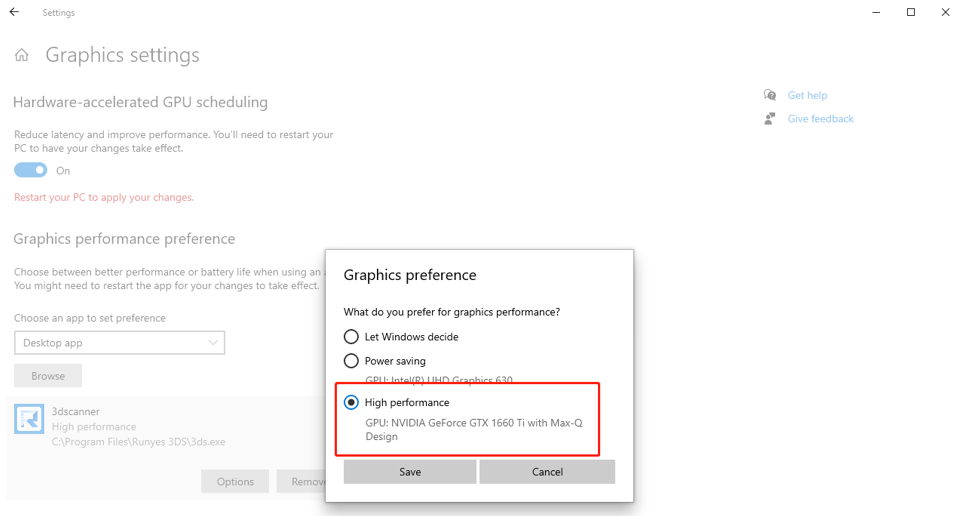
Task: Cancel the Graphics preference dialog
Action: coord(547,472)
